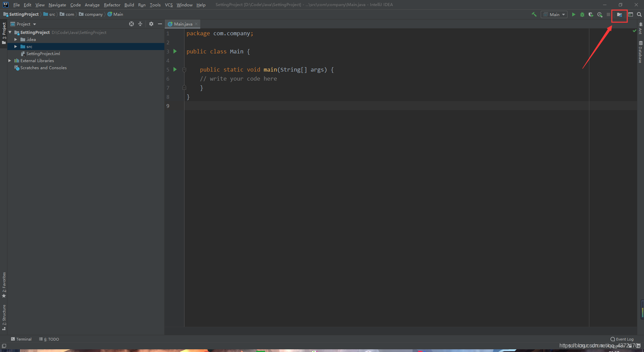This screenshot has height=352, width=644.
Task: Open the 6: TODO tool window
Action: pyautogui.click(x=49, y=339)
